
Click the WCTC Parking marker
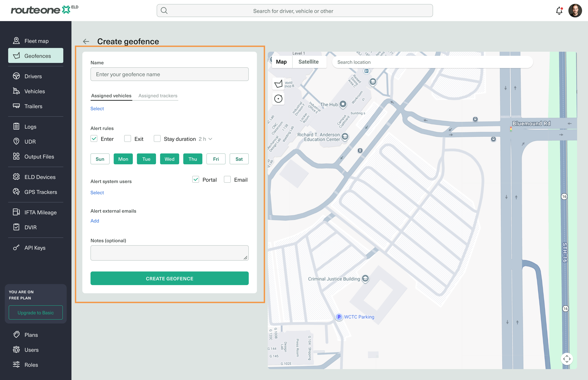pyautogui.click(x=339, y=317)
